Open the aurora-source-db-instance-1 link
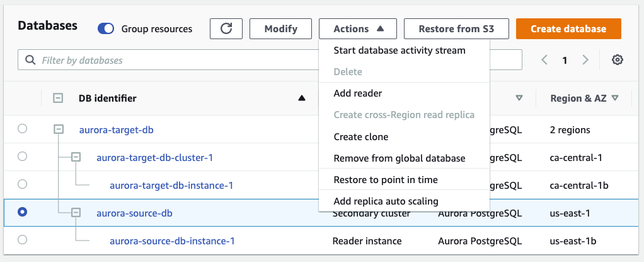The height and width of the screenshot is (262, 644). [x=172, y=241]
